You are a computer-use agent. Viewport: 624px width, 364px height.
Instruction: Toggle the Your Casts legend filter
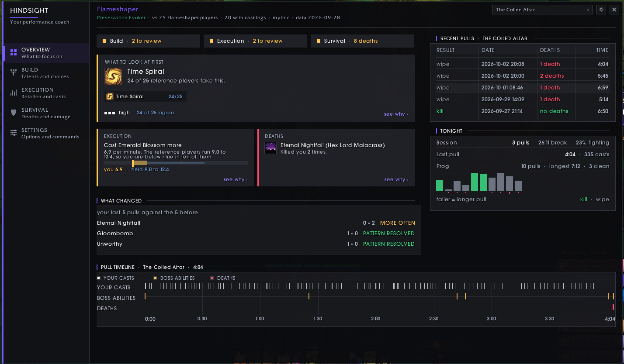(115, 278)
